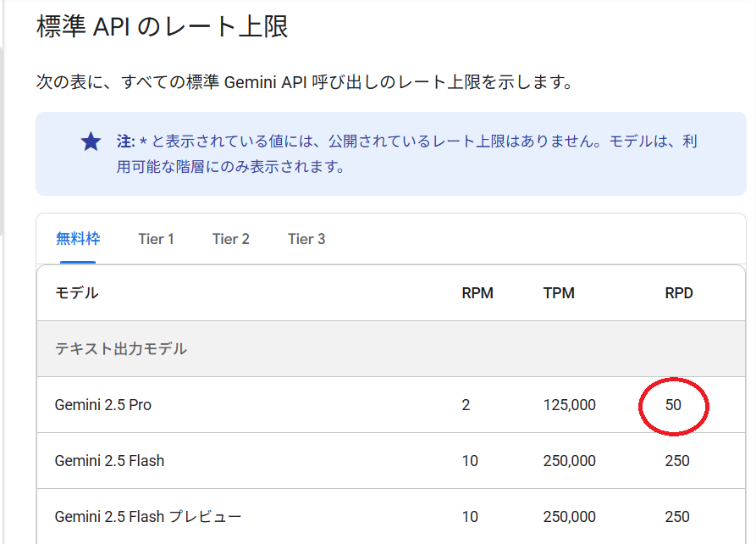
Task: Click the intro sentence above the note box
Action: coord(305,82)
